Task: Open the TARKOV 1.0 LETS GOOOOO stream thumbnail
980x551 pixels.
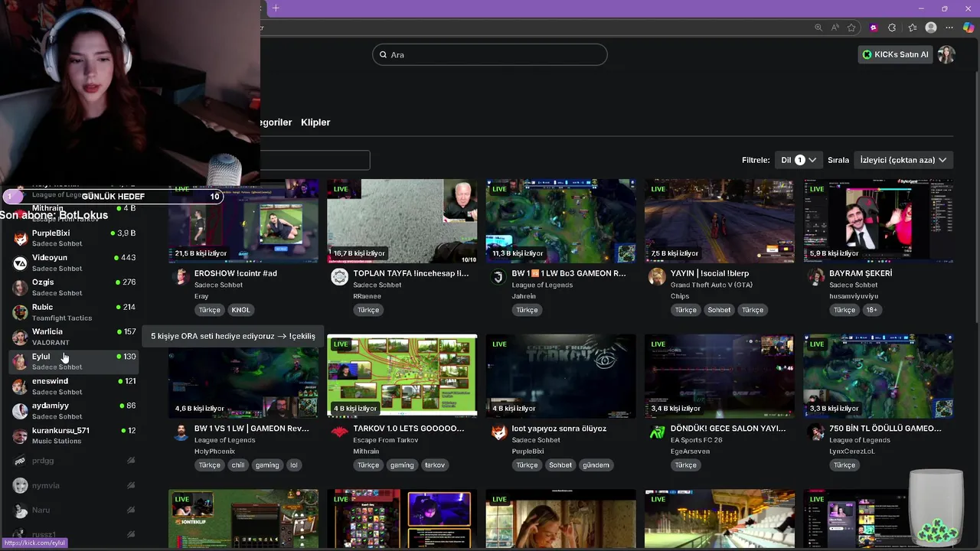Action: 402,377
